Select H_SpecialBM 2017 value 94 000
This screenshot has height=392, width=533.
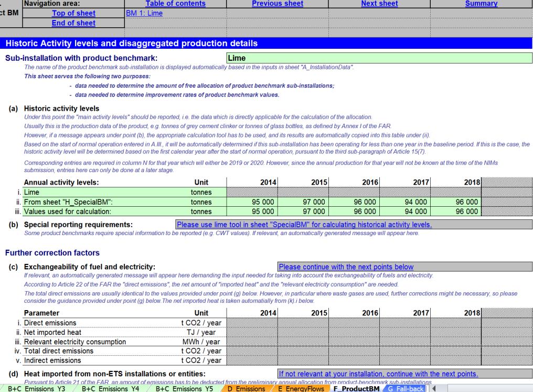(405, 202)
